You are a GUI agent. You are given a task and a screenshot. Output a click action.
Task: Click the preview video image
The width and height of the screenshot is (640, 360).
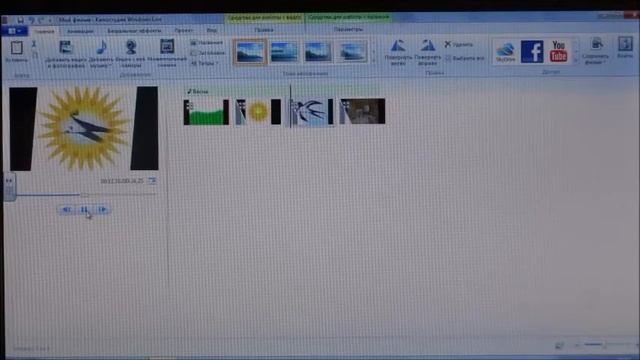(84, 128)
